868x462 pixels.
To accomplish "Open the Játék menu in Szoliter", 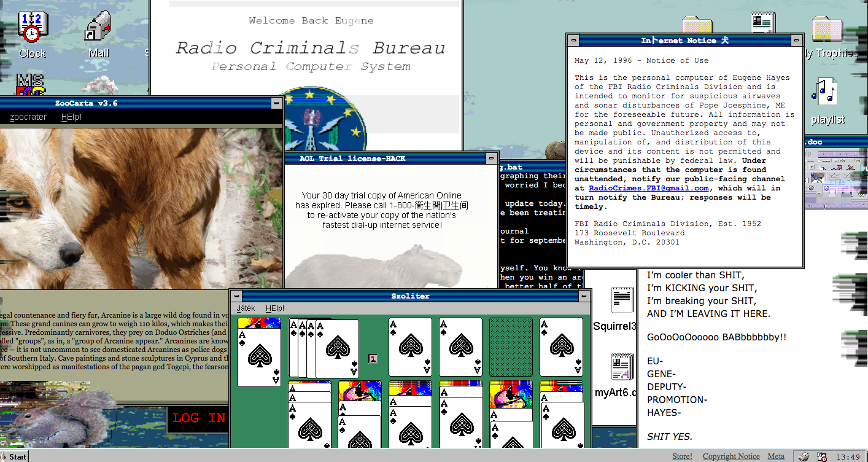I will click(246, 308).
